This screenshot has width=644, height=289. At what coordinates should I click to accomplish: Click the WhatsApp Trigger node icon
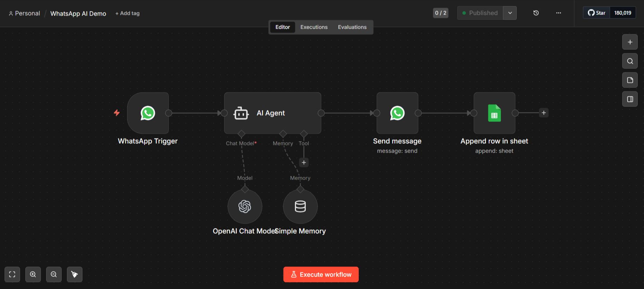pos(148,113)
